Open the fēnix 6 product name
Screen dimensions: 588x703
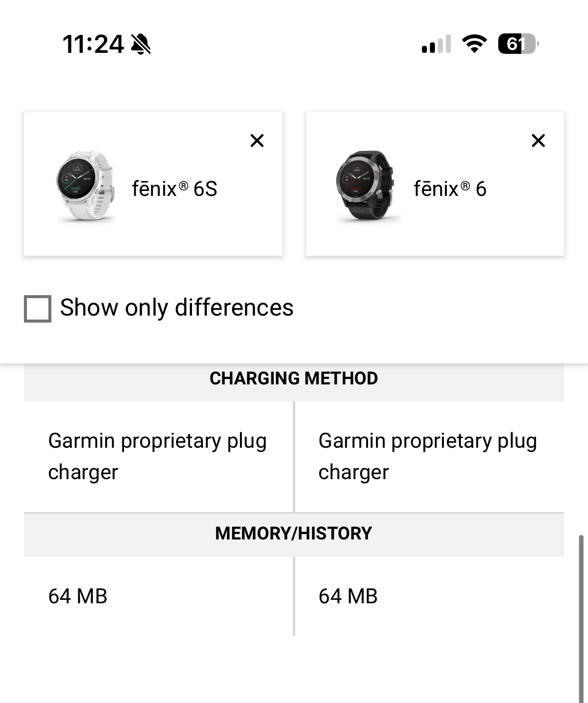pos(450,189)
